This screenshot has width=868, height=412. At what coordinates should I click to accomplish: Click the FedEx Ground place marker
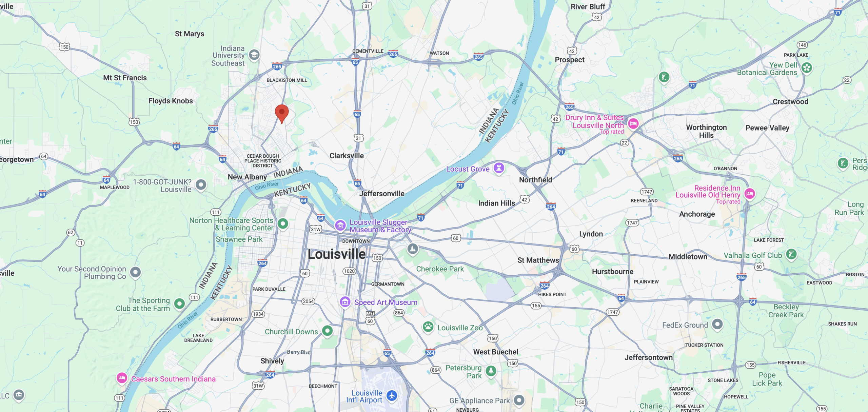(717, 324)
